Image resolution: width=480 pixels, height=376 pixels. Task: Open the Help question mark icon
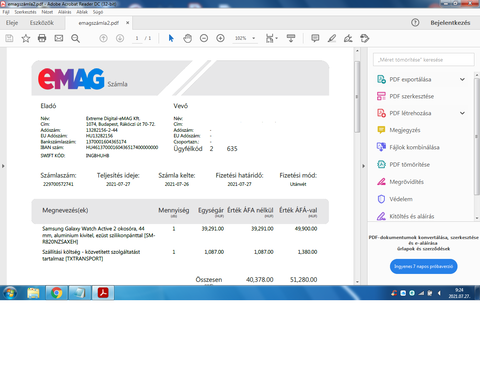tap(415, 23)
